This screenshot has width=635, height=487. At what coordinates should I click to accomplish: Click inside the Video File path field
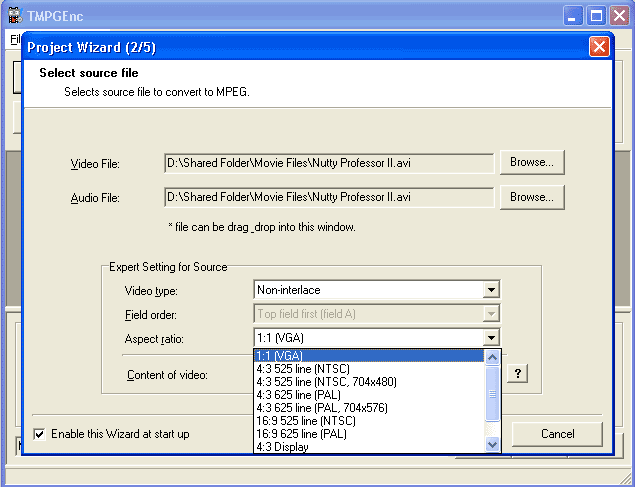tap(328, 162)
